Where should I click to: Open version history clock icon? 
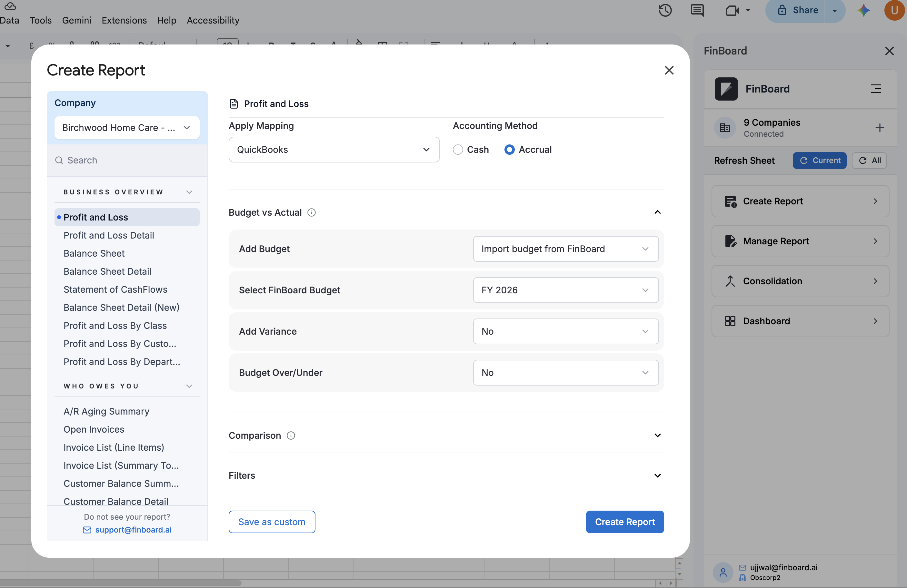(665, 10)
